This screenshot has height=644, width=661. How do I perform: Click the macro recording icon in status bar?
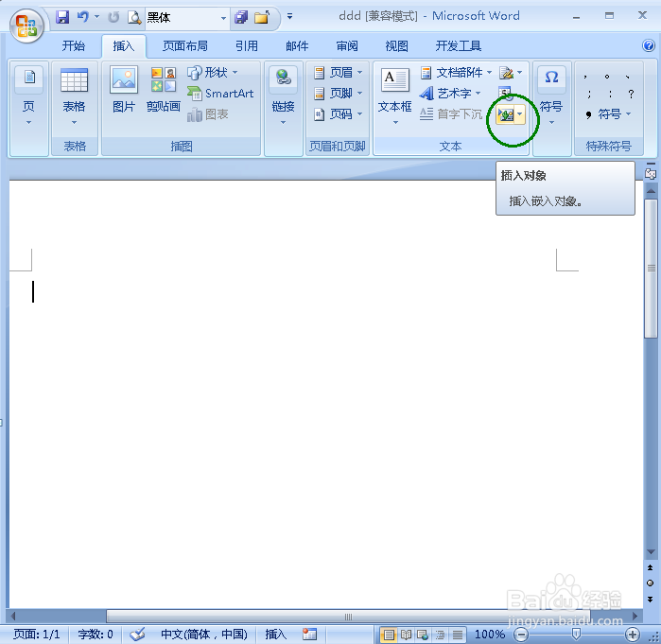coord(309,634)
